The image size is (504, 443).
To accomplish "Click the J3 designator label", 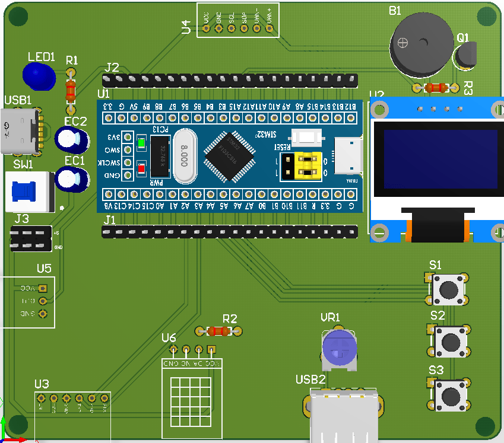I will click(x=22, y=219).
